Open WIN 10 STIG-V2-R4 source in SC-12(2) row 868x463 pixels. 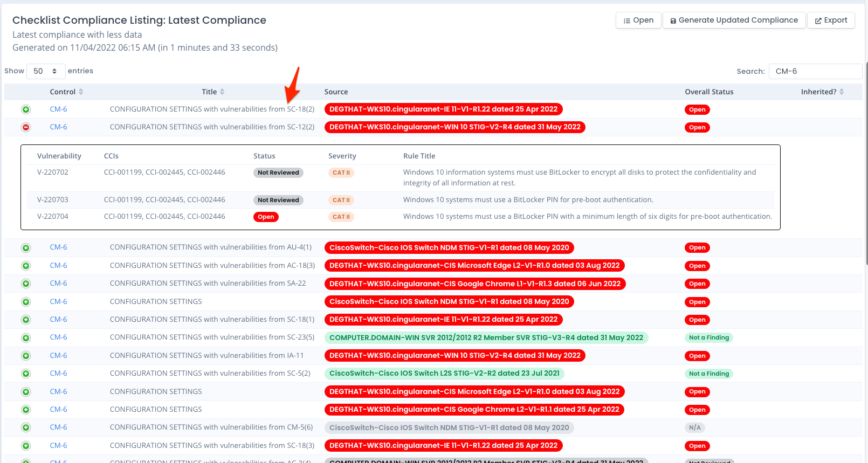coord(455,127)
